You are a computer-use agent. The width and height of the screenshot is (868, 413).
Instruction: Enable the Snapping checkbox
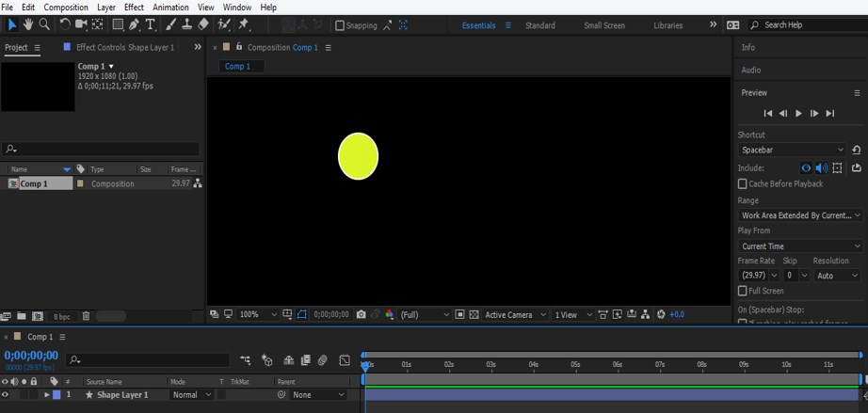pyautogui.click(x=340, y=25)
